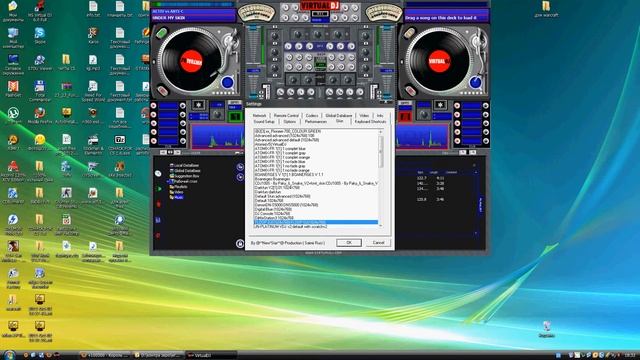This screenshot has width=640, height=360.
Task: Select the Suggestion Box tree item
Action: pos(184,176)
